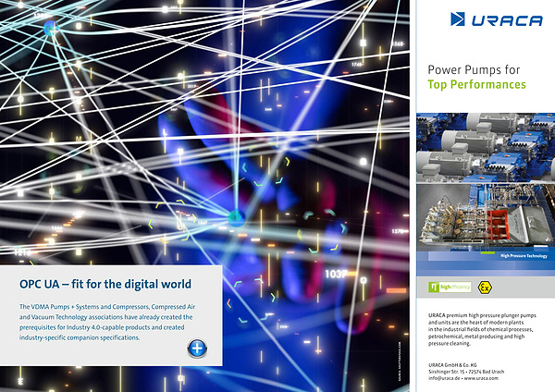Open the www.uraca.com website link

481,378
